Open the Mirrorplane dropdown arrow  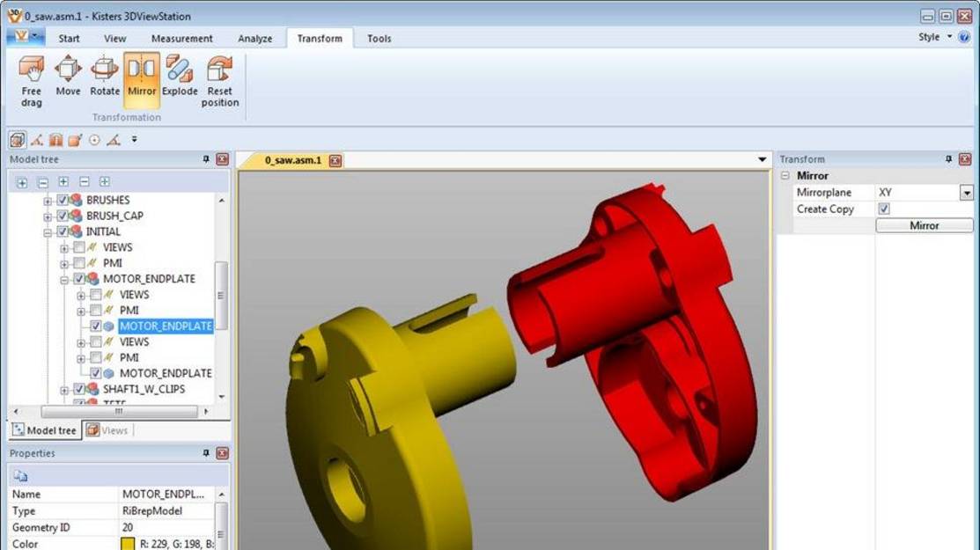[966, 193]
